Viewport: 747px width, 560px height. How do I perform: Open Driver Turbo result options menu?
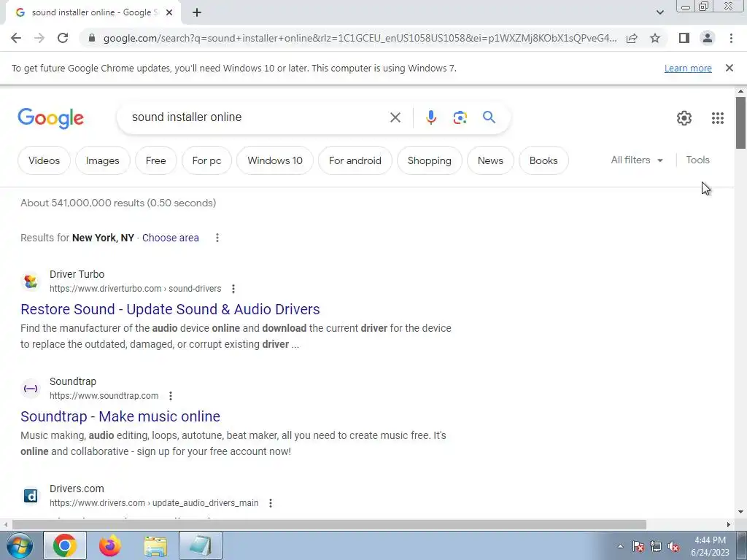(x=233, y=289)
